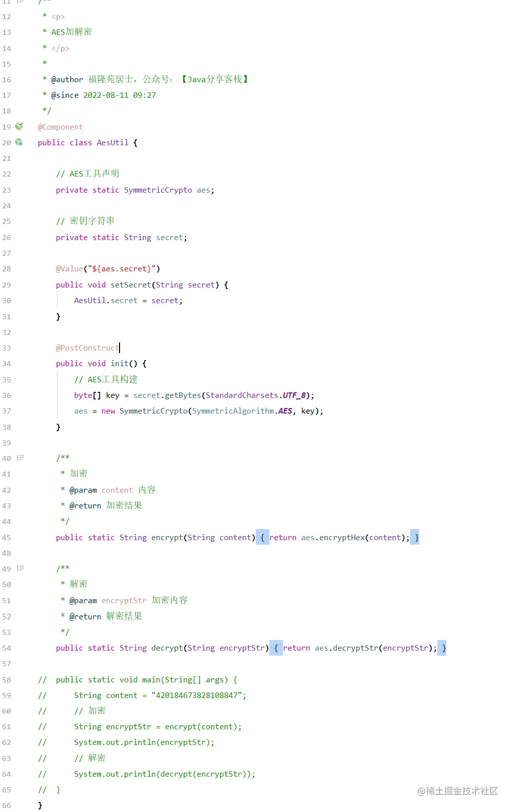
Task: Click the commented System.out.println(encryptStr) line
Action: [x=144, y=742]
